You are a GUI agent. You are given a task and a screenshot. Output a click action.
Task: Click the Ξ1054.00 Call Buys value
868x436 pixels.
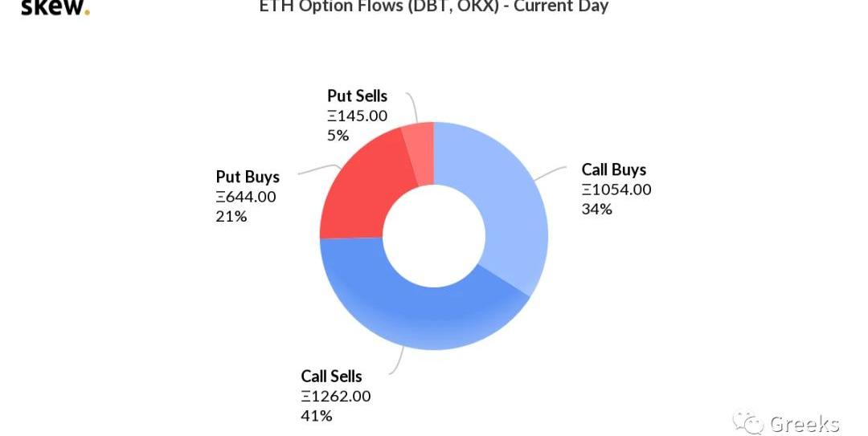(616, 189)
